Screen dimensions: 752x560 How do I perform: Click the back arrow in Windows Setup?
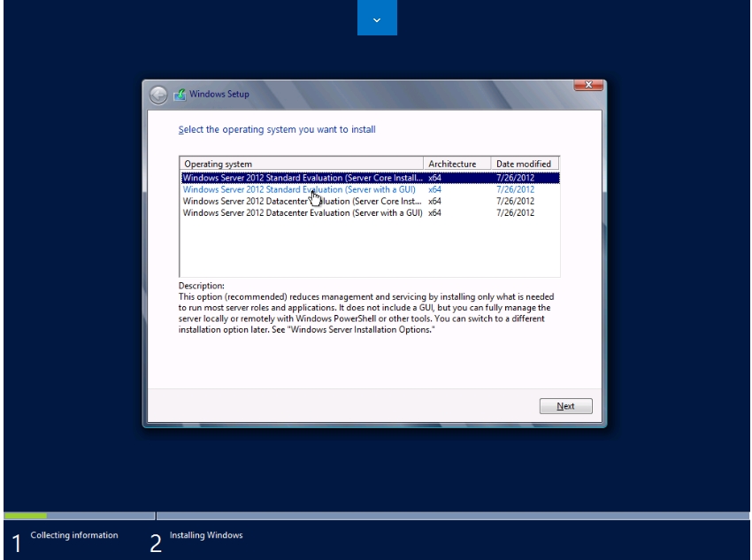pos(157,95)
